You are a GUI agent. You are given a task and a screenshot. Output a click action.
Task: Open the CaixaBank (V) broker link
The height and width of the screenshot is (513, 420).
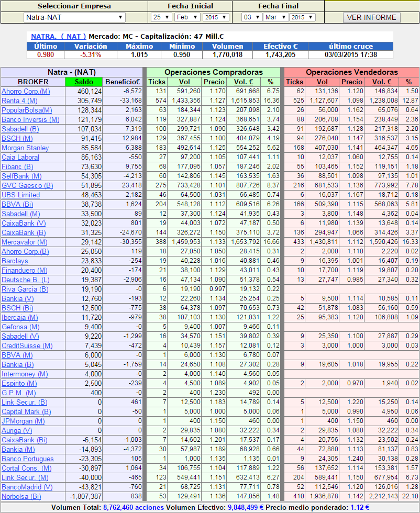[x=24, y=224]
